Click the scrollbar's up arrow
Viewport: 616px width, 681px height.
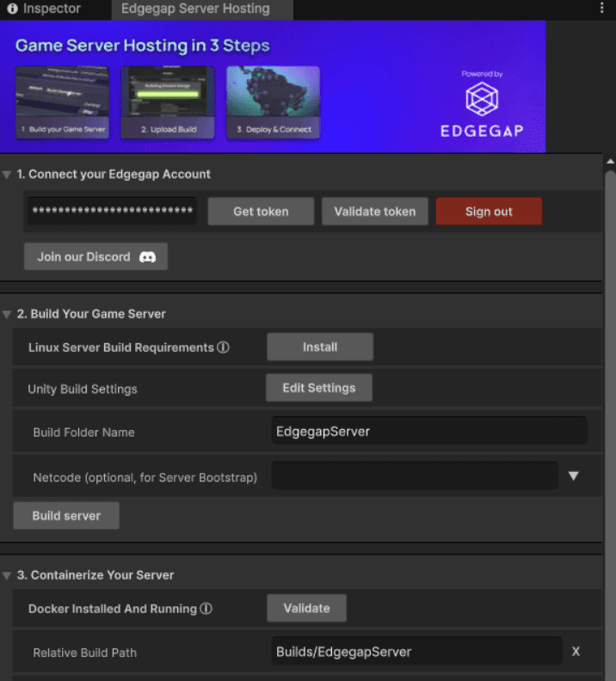(x=610, y=161)
